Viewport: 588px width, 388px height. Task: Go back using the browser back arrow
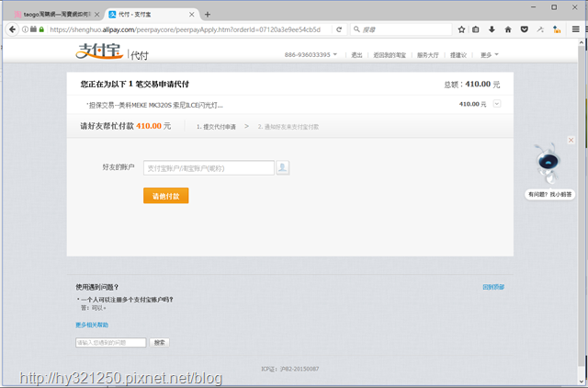pos(12,29)
